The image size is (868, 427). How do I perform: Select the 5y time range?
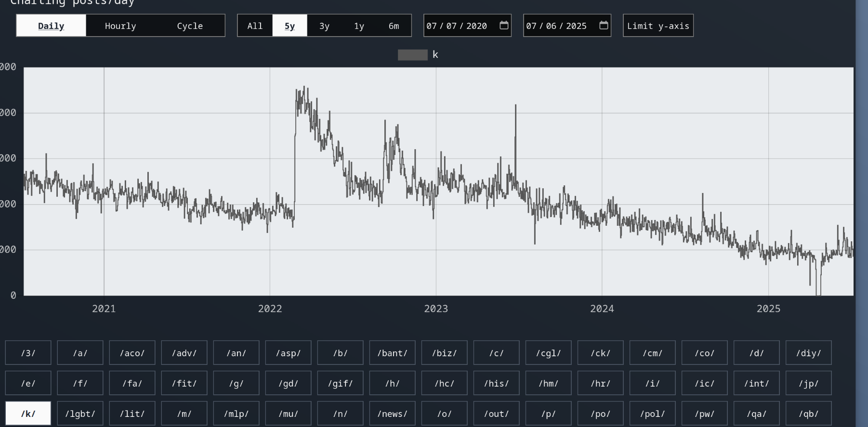point(289,26)
